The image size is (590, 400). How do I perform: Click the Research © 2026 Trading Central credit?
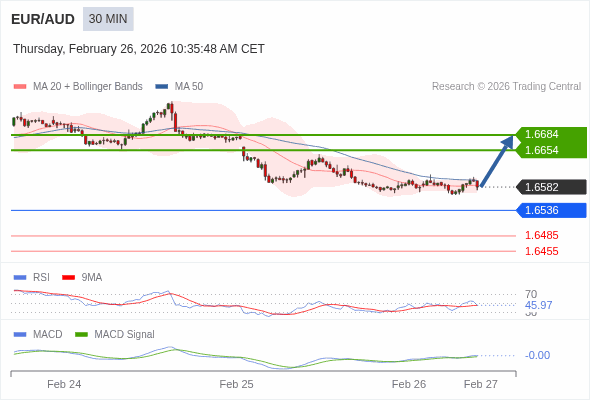pyautogui.click(x=506, y=87)
